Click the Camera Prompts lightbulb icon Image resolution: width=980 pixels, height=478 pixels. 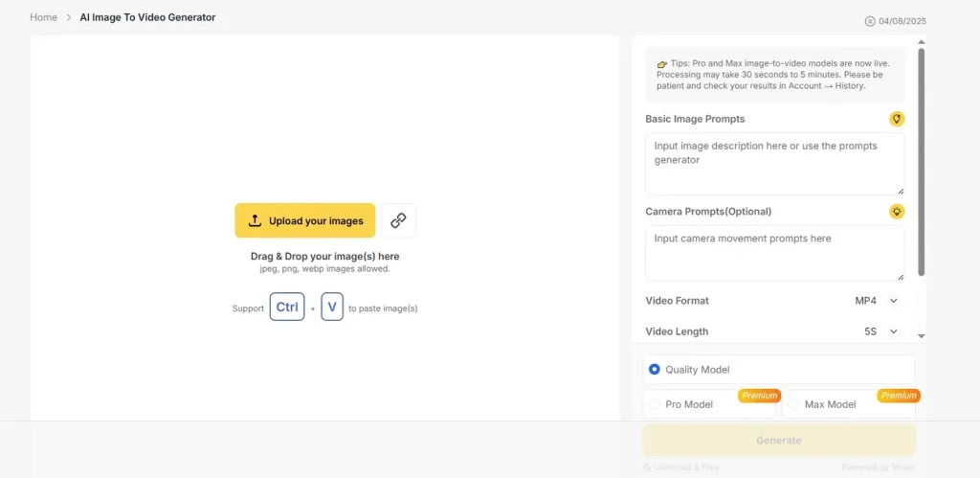[897, 212]
